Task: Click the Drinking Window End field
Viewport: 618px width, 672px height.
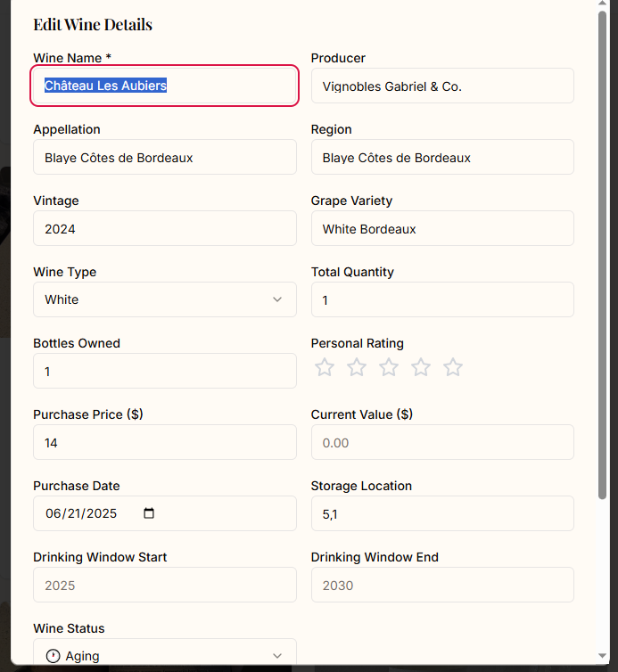Action: 442,585
